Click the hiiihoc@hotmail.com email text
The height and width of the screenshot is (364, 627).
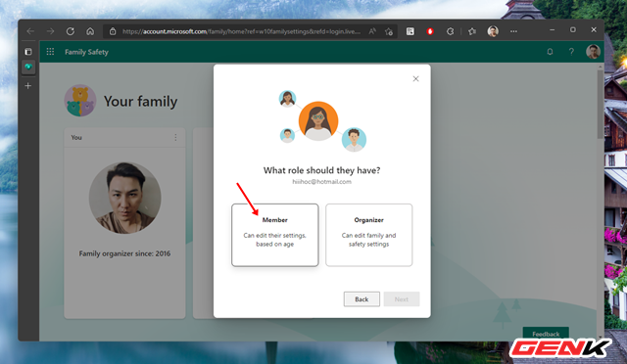322,182
